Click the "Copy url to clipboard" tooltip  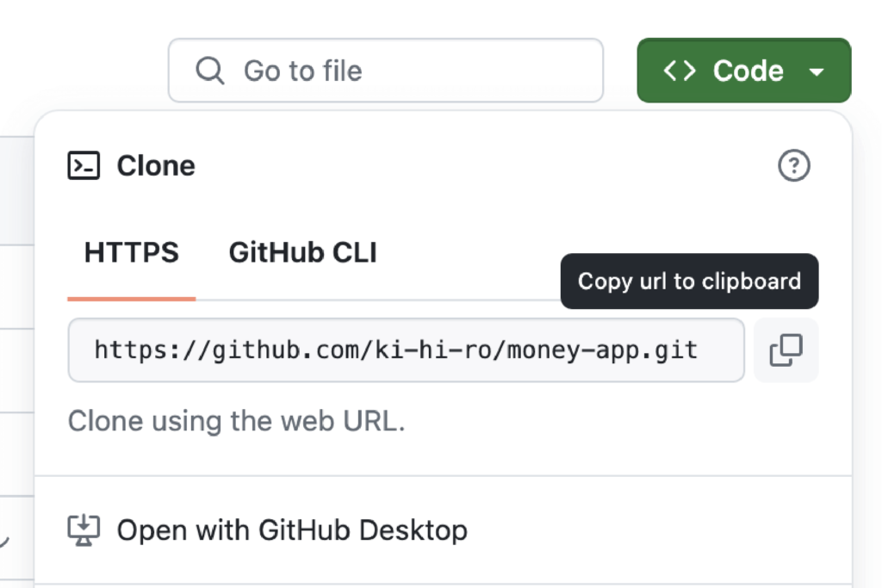(689, 282)
